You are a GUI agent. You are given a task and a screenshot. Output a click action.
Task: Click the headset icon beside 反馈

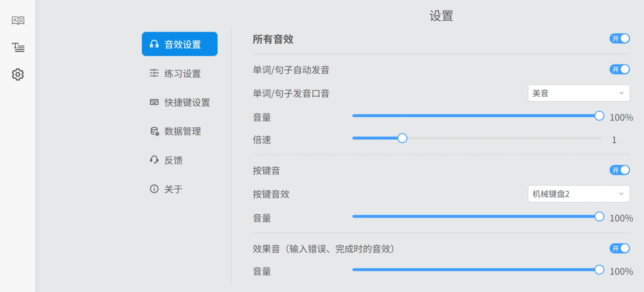pos(154,160)
